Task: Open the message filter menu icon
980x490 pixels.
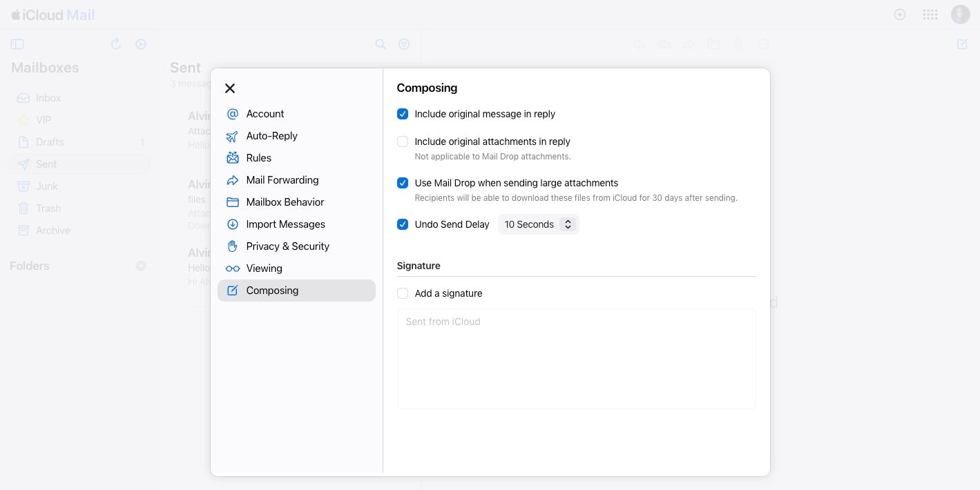Action: click(x=404, y=43)
